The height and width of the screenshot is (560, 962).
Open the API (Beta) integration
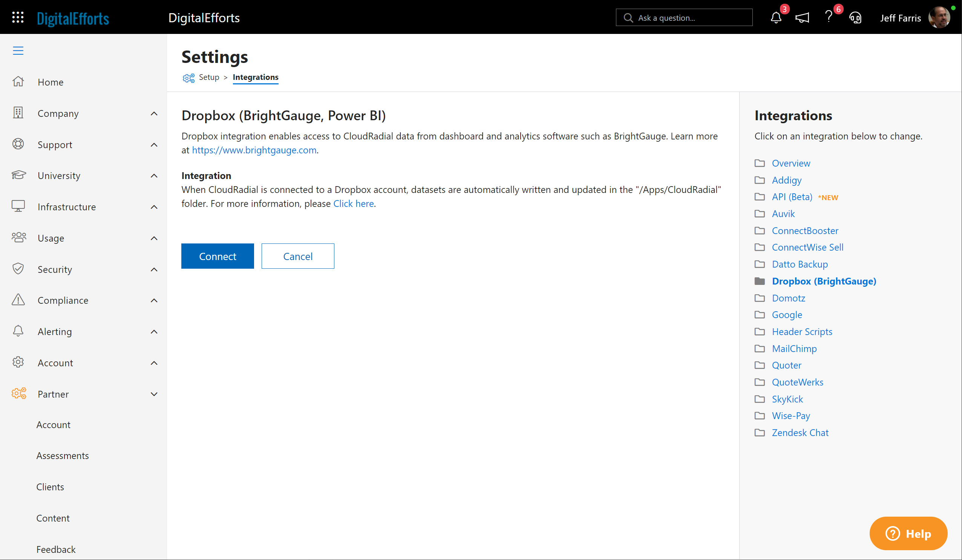(x=792, y=197)
